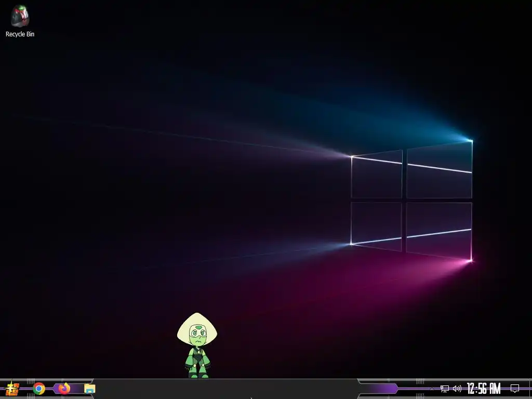Select the Recycle Bin desktop icon
The image size is (532, 399).
(20, 21)
